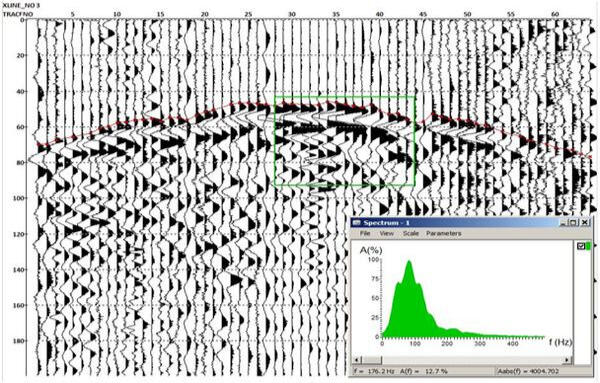Open the Scale menu

(x=410, y=233)
